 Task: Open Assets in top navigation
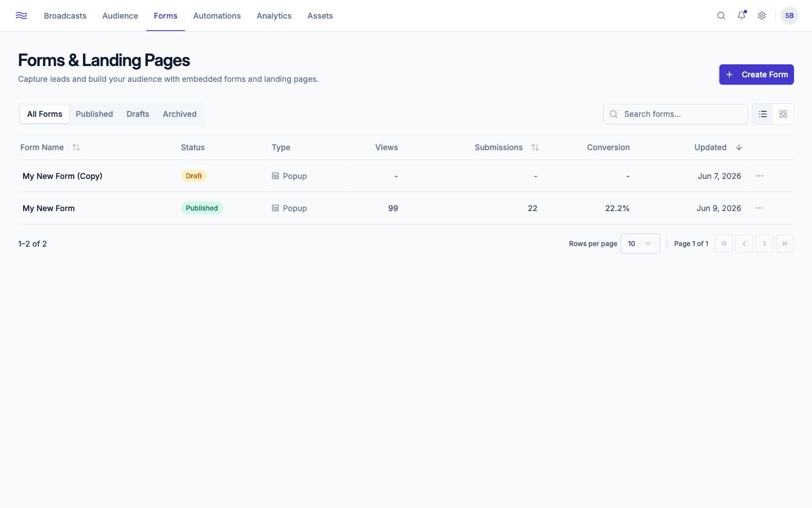pos(320,16)
